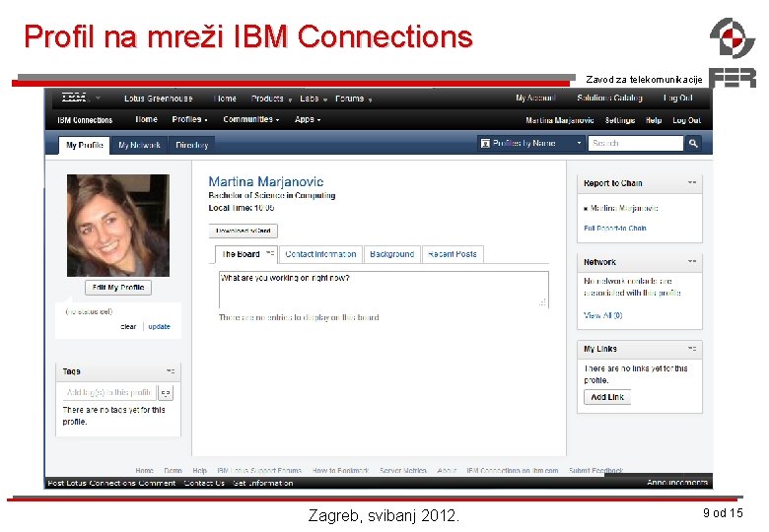This screenshot has width=769, height=532.
Task: Click the Edit My Profile button
Action: coord(118,288)
